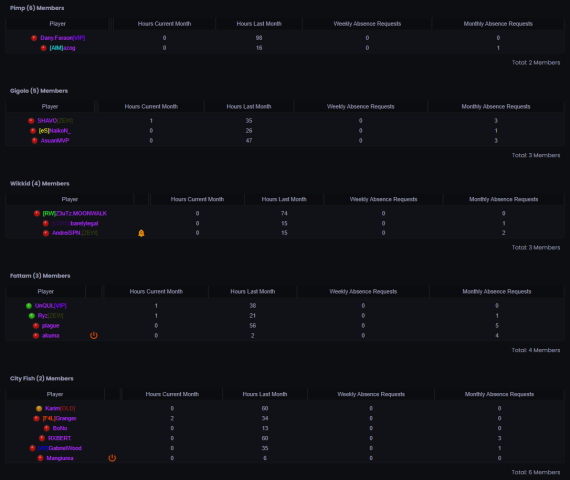Image resolution: width=570 pixels, height=480 pixels.
Task: Click red offline dot next to Dany.Faraon
Action: coord(34,38)
